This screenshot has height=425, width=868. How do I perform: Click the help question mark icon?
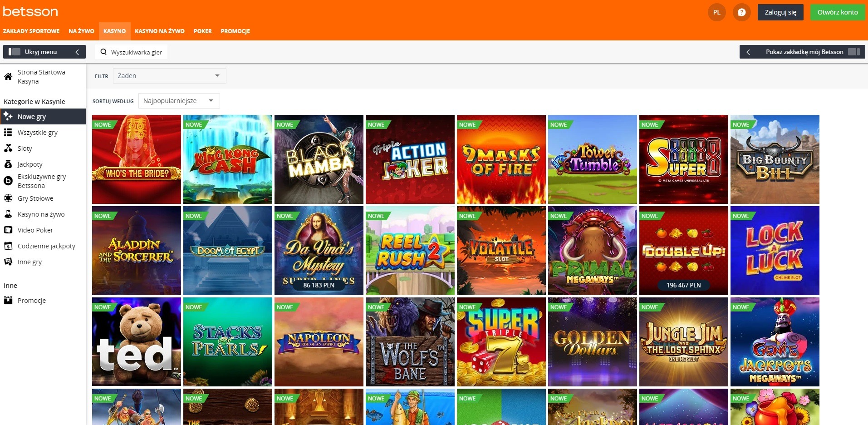[x=741, y=12]
